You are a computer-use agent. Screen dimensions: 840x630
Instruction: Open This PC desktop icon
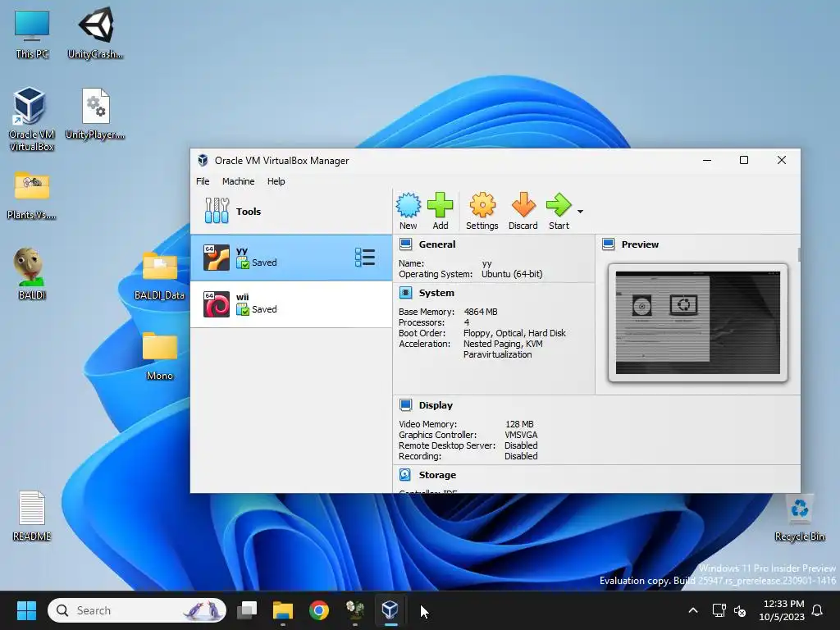32,34
